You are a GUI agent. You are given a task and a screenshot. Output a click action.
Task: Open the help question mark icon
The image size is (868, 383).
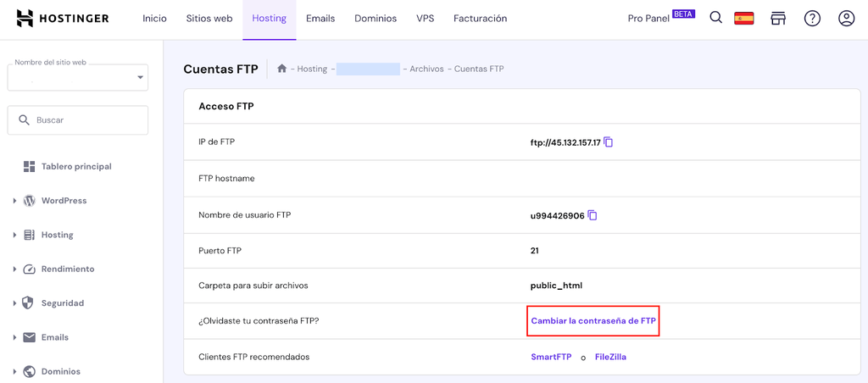coord(812,18)
